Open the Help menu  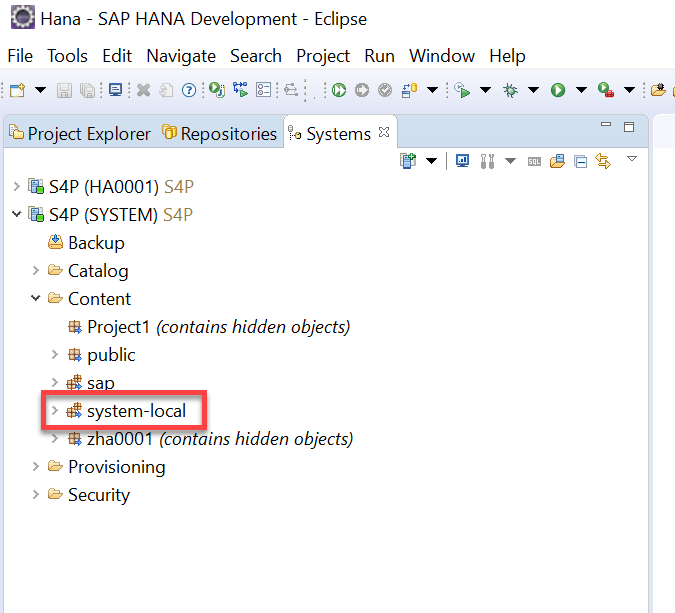pos(507,56)
